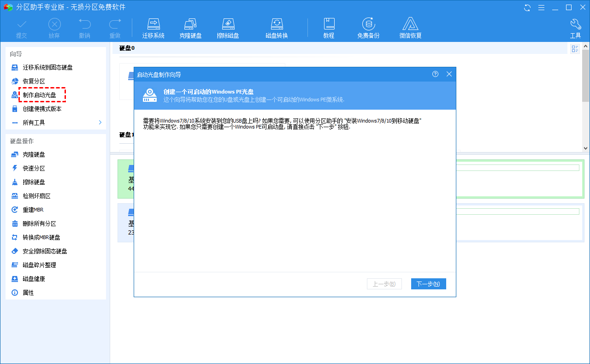Open the 擦除磁盘 toolbar tool
590x364 pixels.
pyautogui.click(x=228, y=28)
